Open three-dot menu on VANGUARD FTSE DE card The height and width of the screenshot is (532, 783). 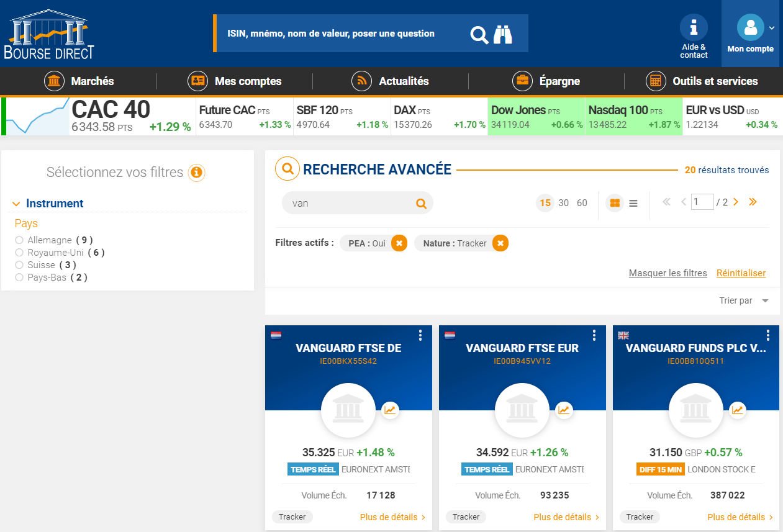pos(420,335)
